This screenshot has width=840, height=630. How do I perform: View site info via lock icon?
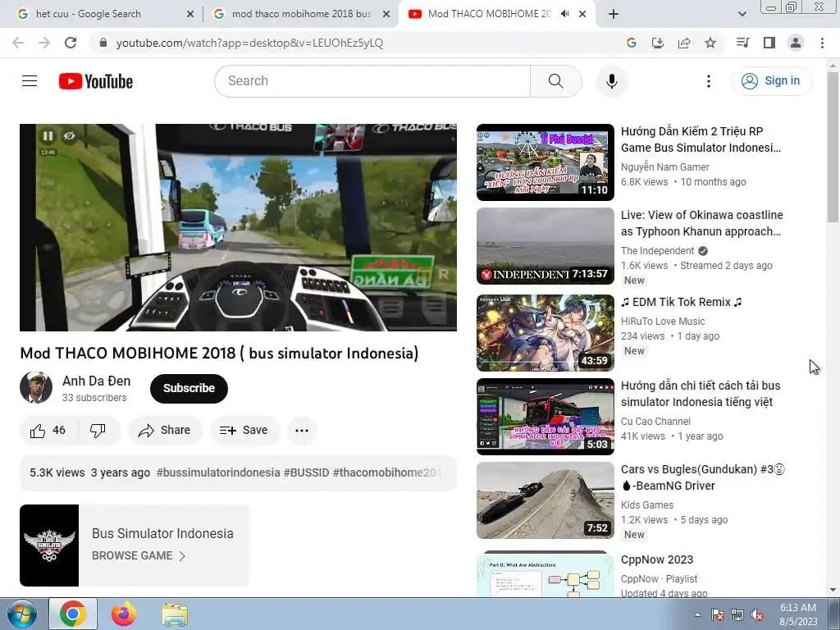[x=103, y=43]
